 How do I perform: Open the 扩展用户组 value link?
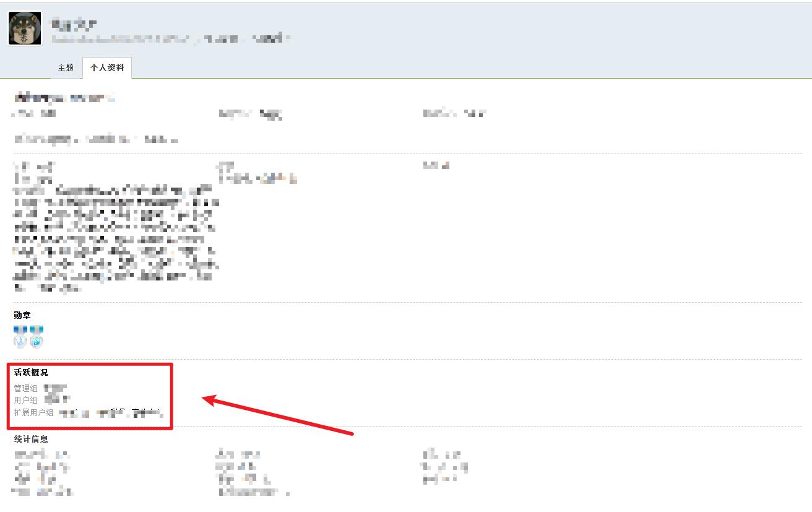point(110,412)
